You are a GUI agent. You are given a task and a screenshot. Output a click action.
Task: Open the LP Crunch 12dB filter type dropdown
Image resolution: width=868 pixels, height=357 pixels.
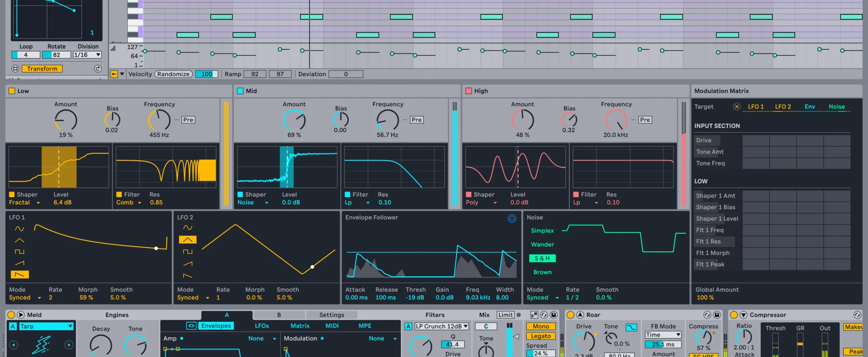(x=441, y=326)
